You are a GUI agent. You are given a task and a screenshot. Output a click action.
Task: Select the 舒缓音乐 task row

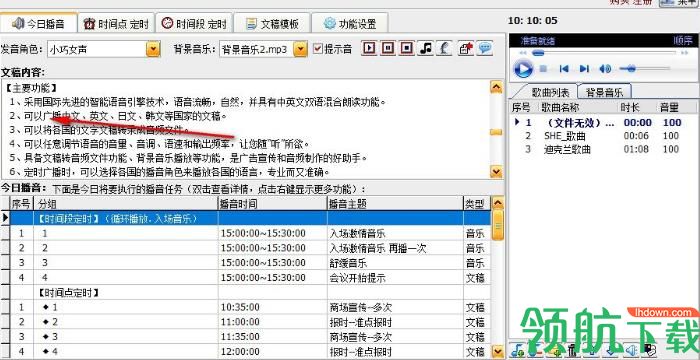click(250, 263)
